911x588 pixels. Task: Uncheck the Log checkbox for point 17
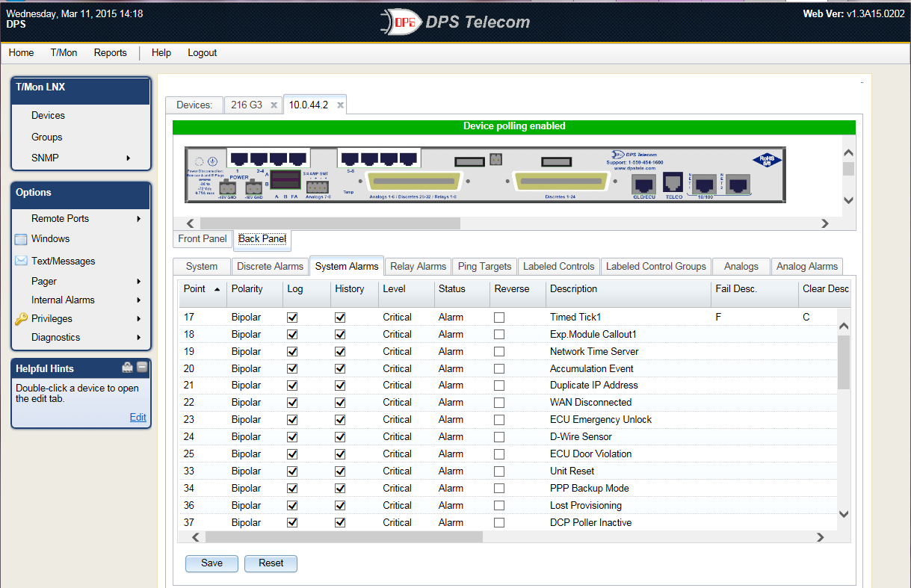pos(292,318)
